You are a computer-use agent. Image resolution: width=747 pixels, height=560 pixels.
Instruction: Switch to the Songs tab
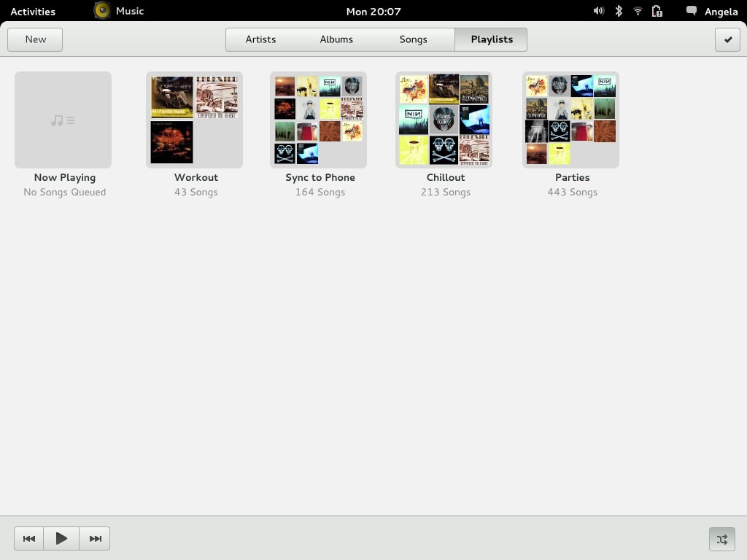[413, 39]
